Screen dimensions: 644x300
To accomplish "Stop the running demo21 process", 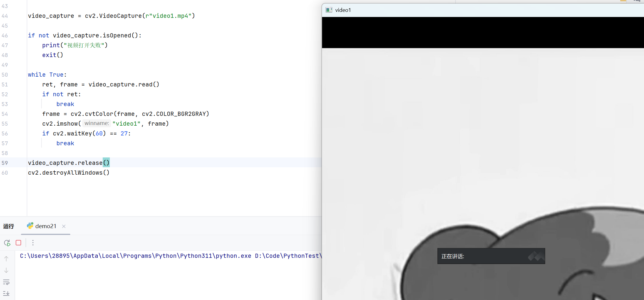I will [18, 243].
